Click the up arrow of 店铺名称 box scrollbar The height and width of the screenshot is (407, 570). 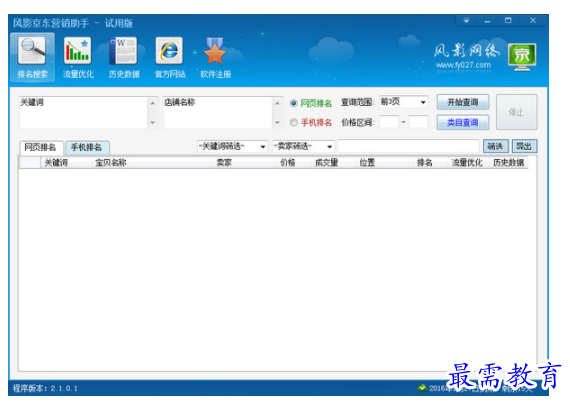pyautogui.click(x=277, y=104)
